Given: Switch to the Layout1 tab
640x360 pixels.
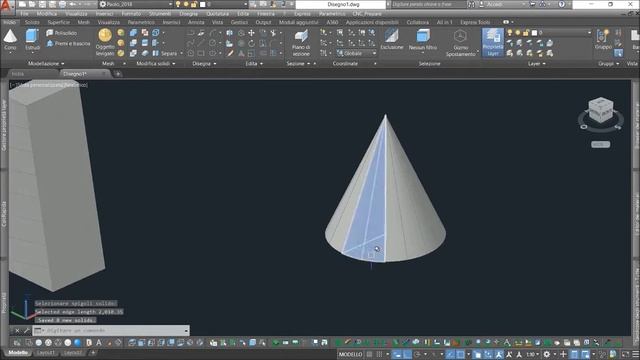Looking at the screenshot, I should pos(45,353).
